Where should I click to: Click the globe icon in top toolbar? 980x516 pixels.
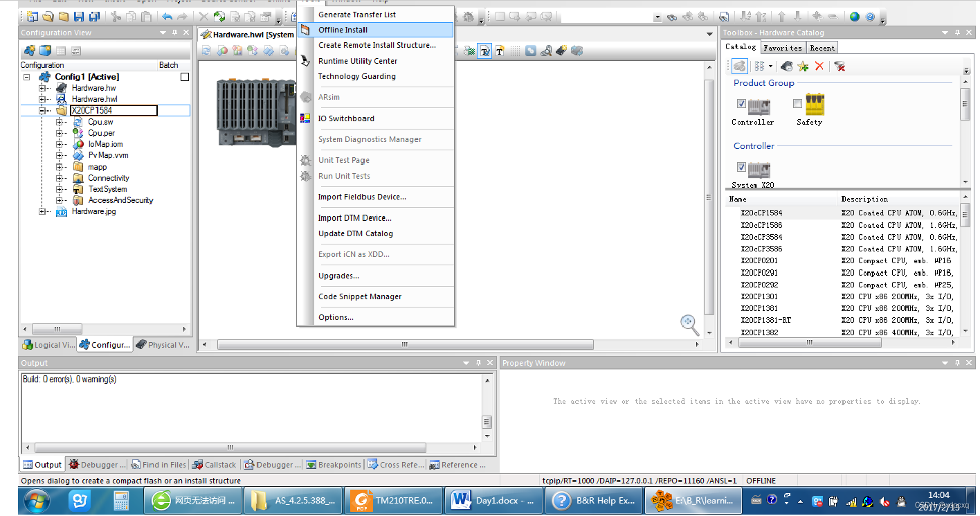[856, 17]
